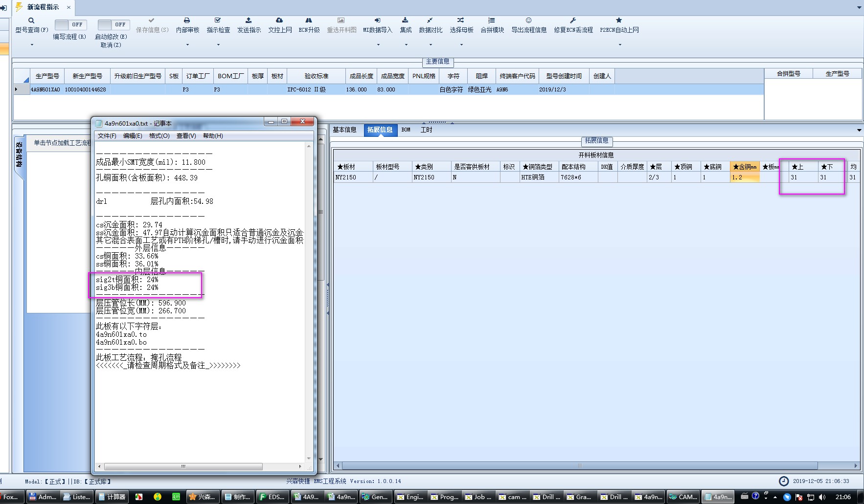Viewport: 864px width, 504px height.
Task: Expand the 选择母板 dropdown arrow
Action: click(x=461, y=45)
